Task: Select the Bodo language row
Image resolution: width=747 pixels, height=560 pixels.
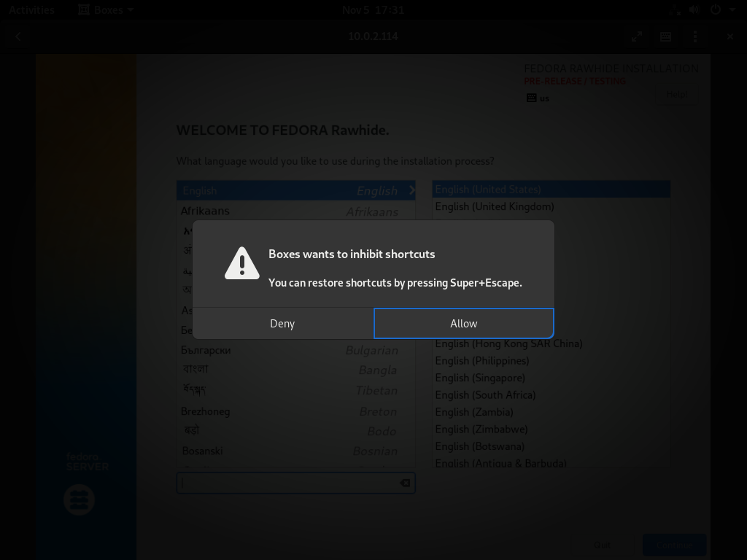Action: point(296,431)
